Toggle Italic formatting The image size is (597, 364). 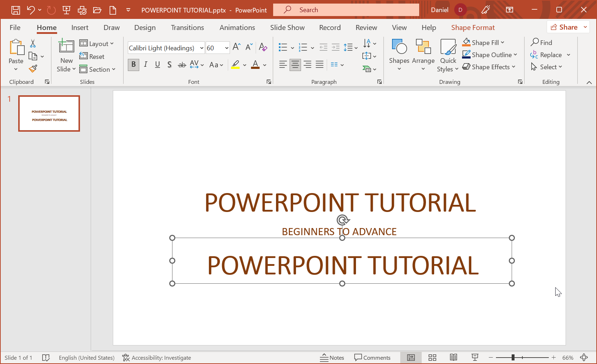[146, 65]
